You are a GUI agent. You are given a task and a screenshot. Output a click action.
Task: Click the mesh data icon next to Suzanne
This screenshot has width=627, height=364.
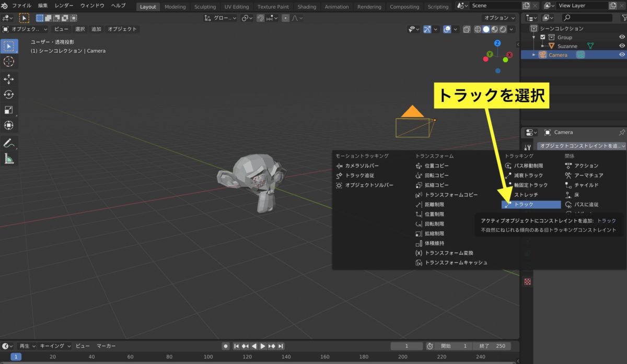point(591,46)
